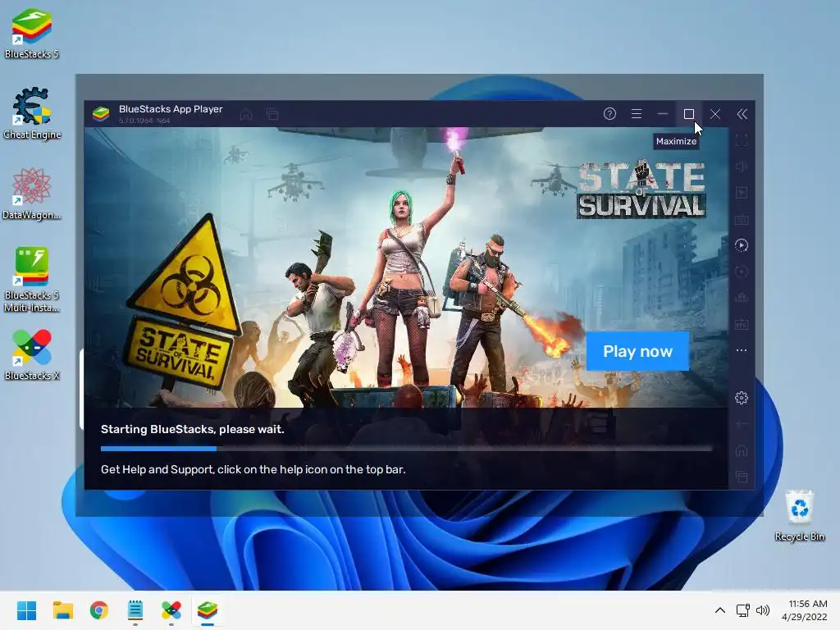This screenshot has height=630, width=840.
Task: Click the keyboard controls icon in sidebar
Action: tap(742, 219)
